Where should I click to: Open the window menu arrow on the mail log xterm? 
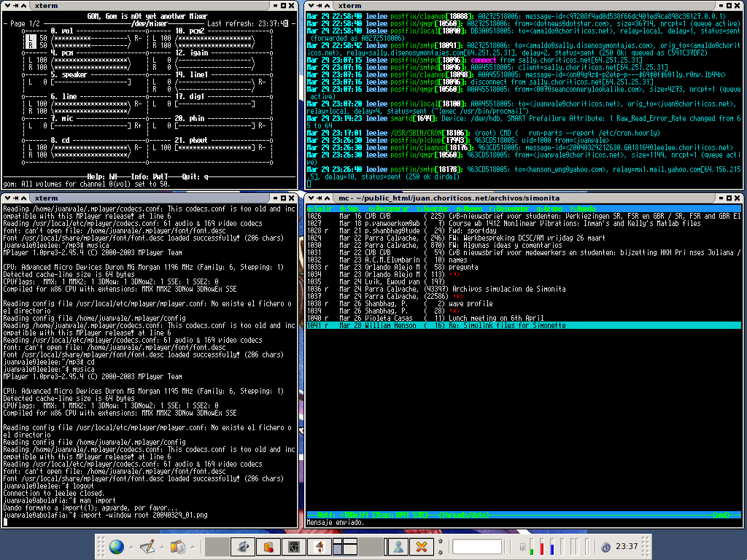[311, 6]
